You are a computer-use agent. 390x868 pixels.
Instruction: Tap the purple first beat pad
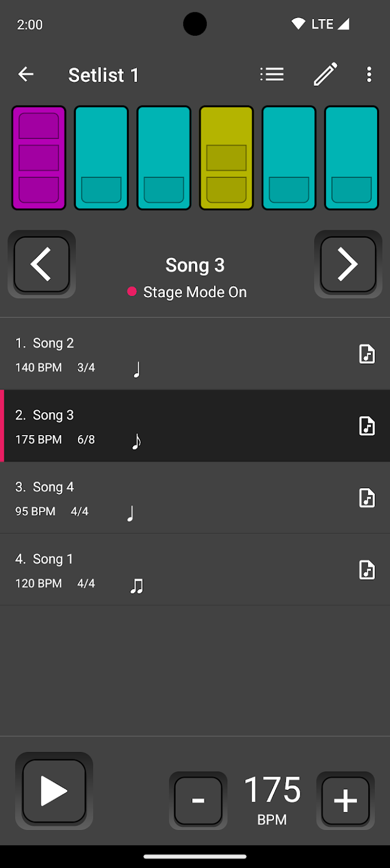click(39, 158)
